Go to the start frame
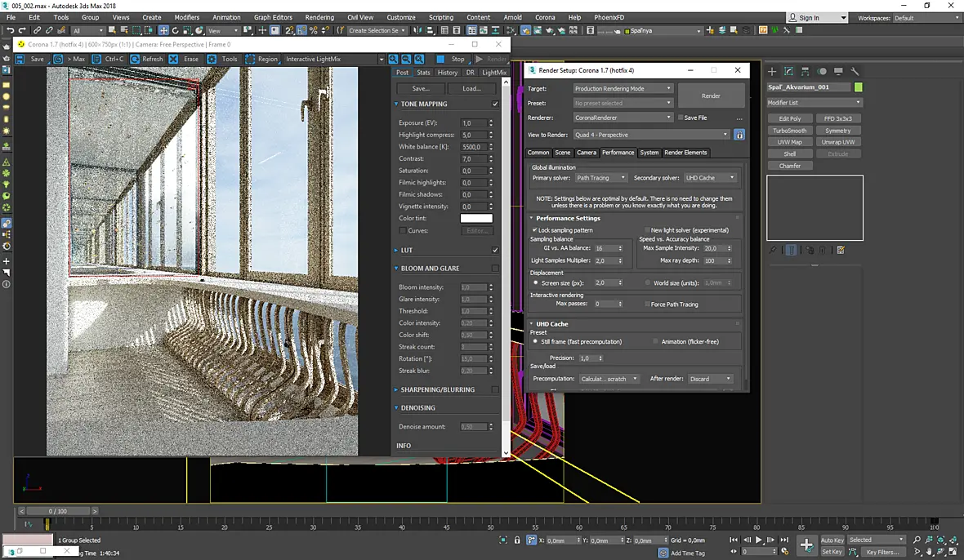The image size is (964, 560). tap(734, 540)
